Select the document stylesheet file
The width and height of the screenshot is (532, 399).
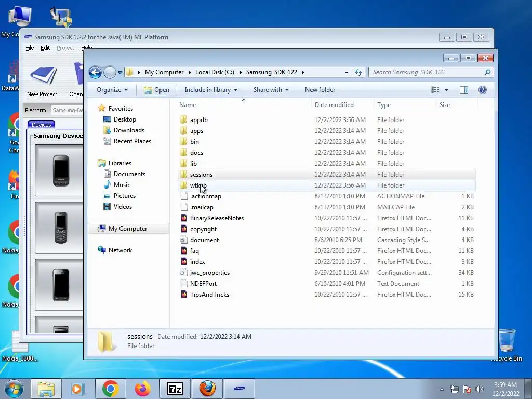[x=326, y=240]
